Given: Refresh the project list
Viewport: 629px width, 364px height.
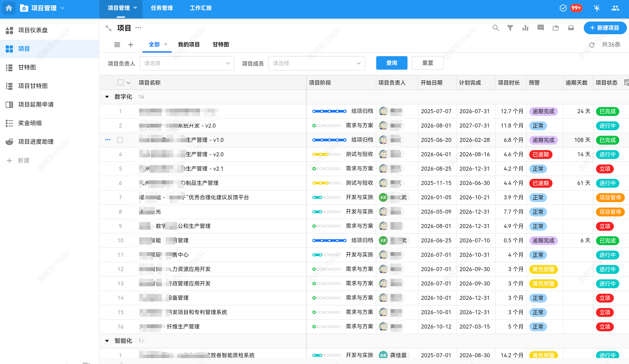Looking at the screenshot, I should coord(592,45).
